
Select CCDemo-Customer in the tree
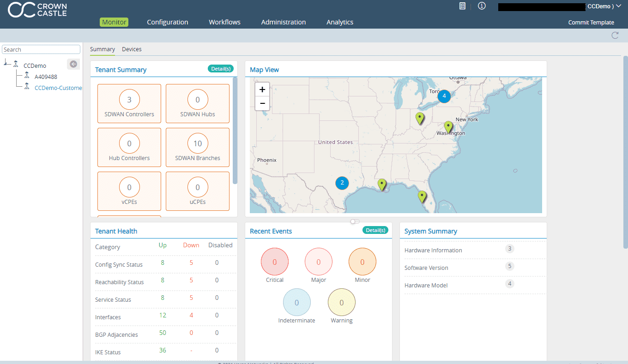click(58, 88)
